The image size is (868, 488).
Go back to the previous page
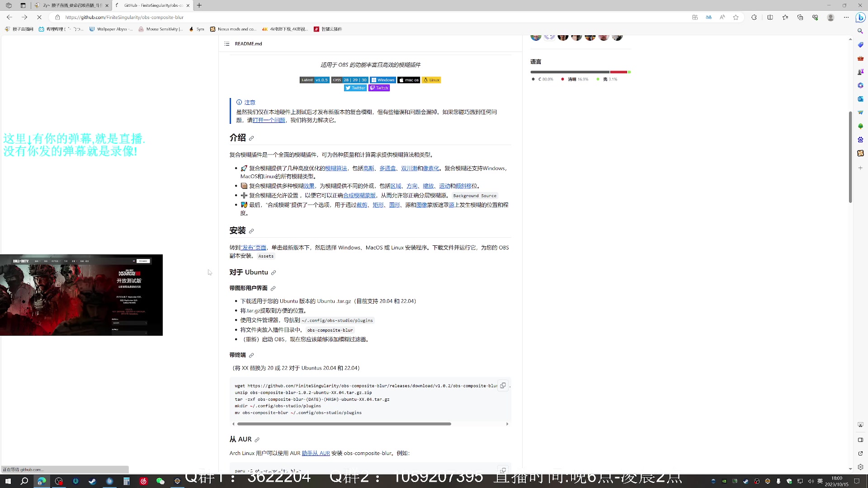click(x=9, y=17)
